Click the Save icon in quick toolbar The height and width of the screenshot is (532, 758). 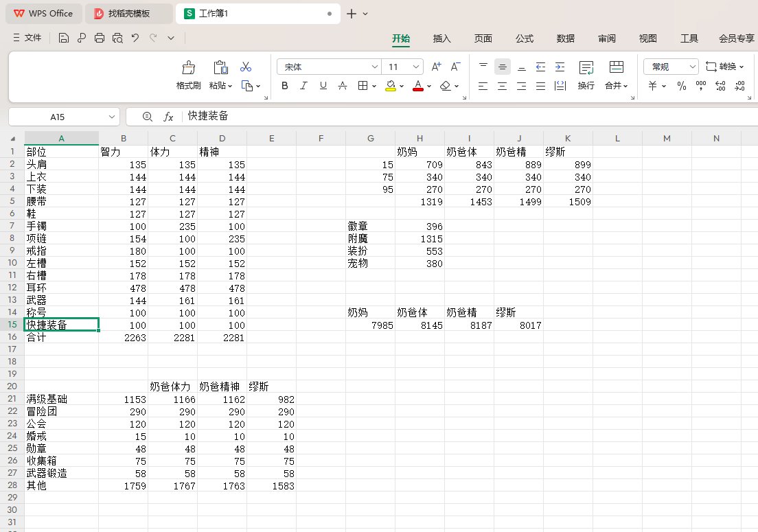(x=63, y=38)
